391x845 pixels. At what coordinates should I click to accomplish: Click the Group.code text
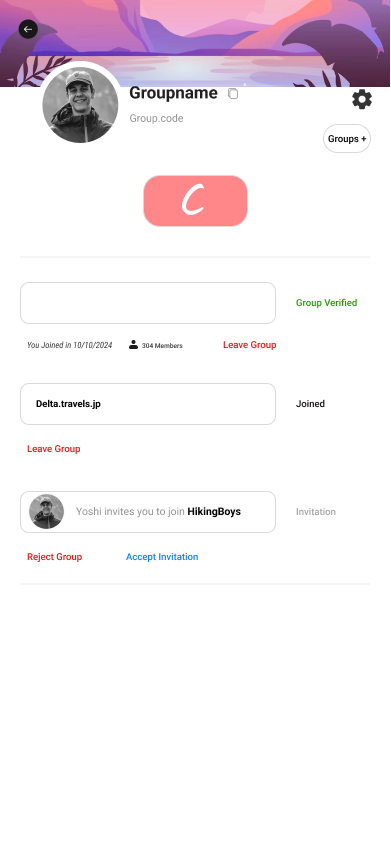156,119
